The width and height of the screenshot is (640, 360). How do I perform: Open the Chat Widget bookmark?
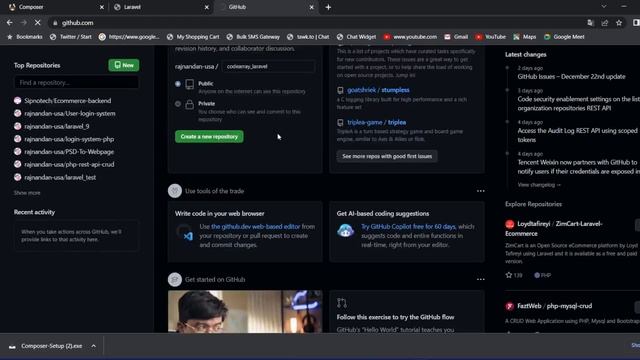(x=356, y=37)
